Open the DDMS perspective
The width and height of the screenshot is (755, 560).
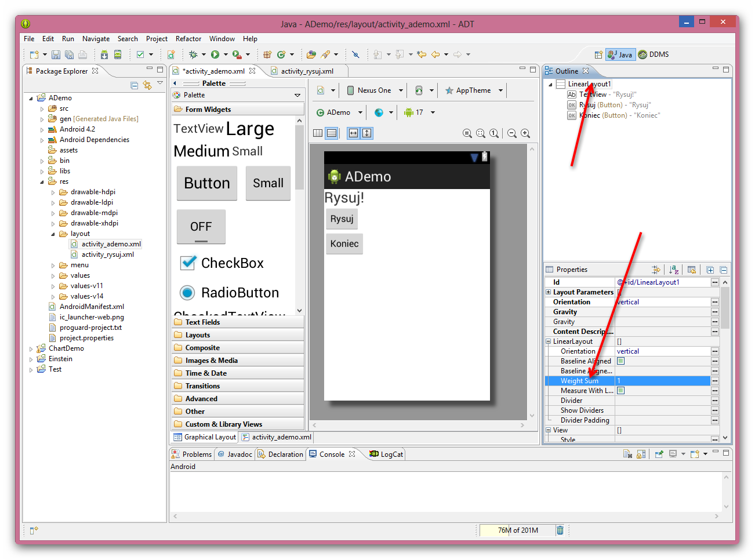[654, 54]
